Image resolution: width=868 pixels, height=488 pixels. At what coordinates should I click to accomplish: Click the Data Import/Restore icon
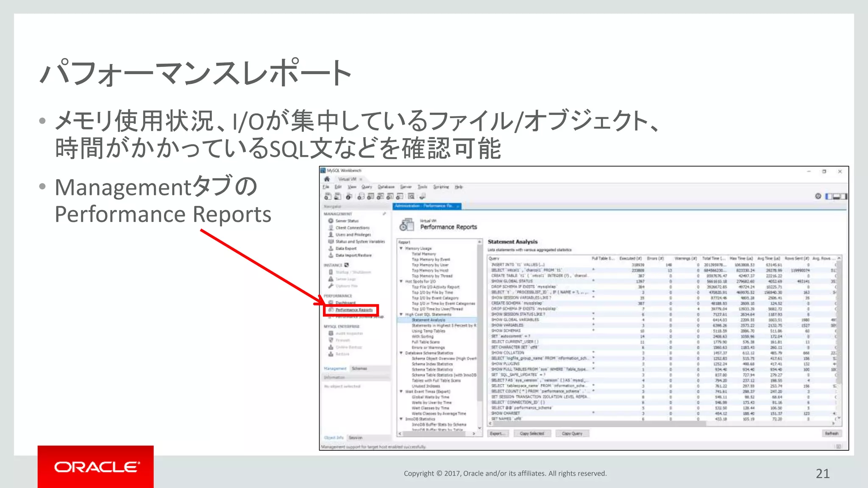point(331,255)
